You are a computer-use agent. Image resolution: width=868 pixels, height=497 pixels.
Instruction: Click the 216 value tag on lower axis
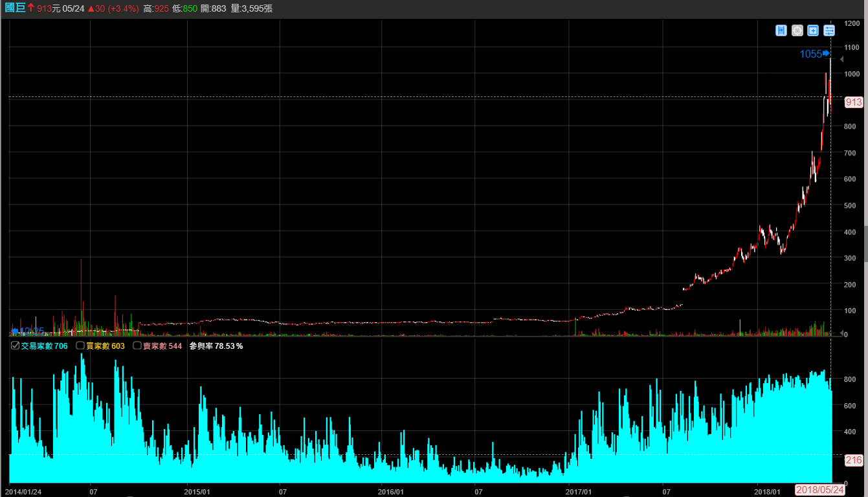854,460
